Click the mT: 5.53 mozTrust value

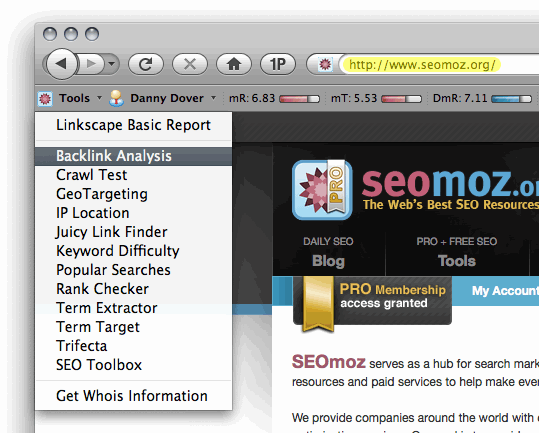pos(354,98)
